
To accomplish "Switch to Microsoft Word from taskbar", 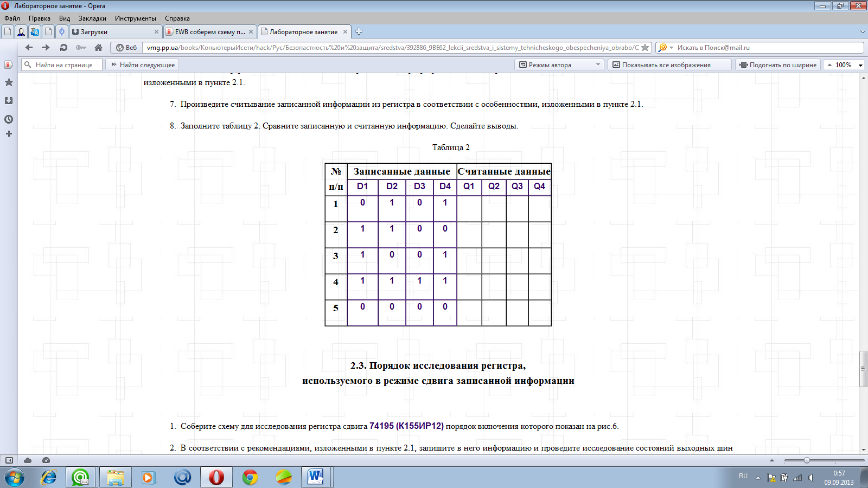I will click(x=316, y=477).
